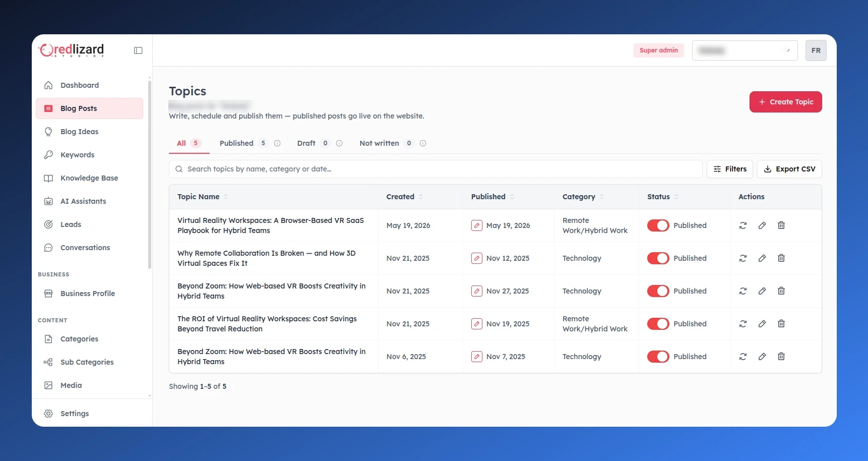868x461 pixels.
Task: Open the FR language button
Action: click(816, 50)
